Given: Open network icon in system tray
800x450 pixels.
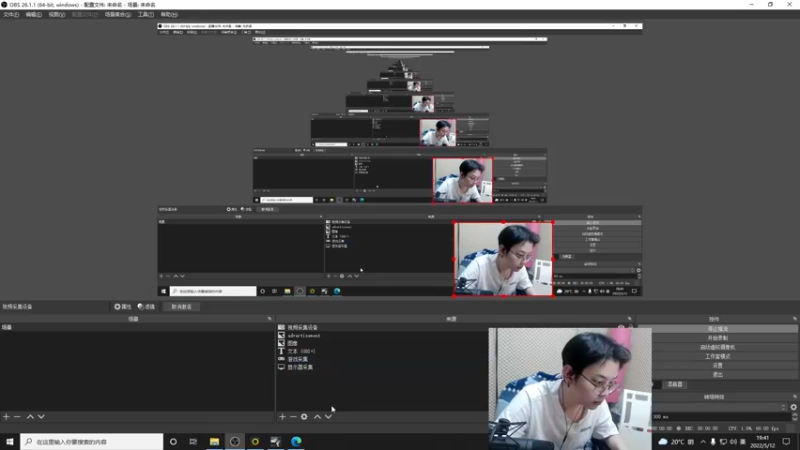Looking at the screenshot, I should [x=723, y=441].
